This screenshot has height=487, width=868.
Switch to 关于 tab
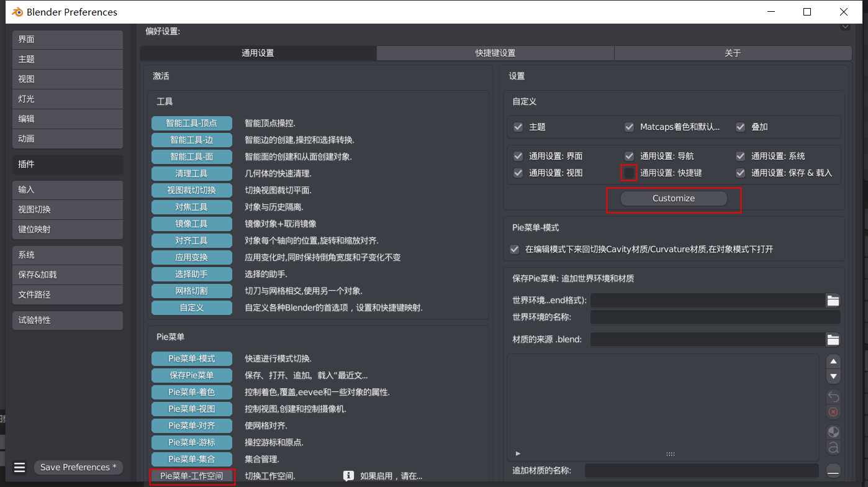[733, 53]
